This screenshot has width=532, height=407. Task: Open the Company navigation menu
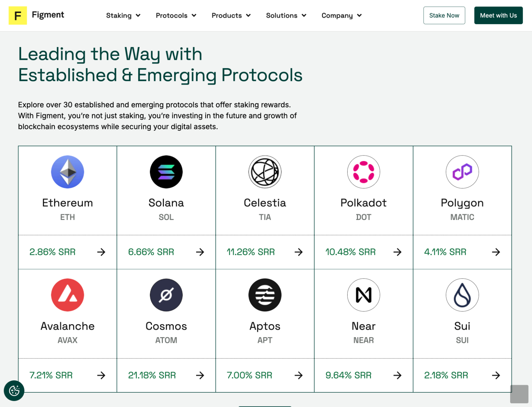[341, 15]
